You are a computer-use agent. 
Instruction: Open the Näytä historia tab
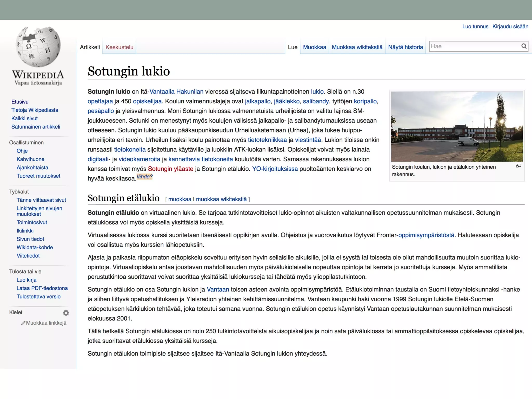[x=405, y=47]
